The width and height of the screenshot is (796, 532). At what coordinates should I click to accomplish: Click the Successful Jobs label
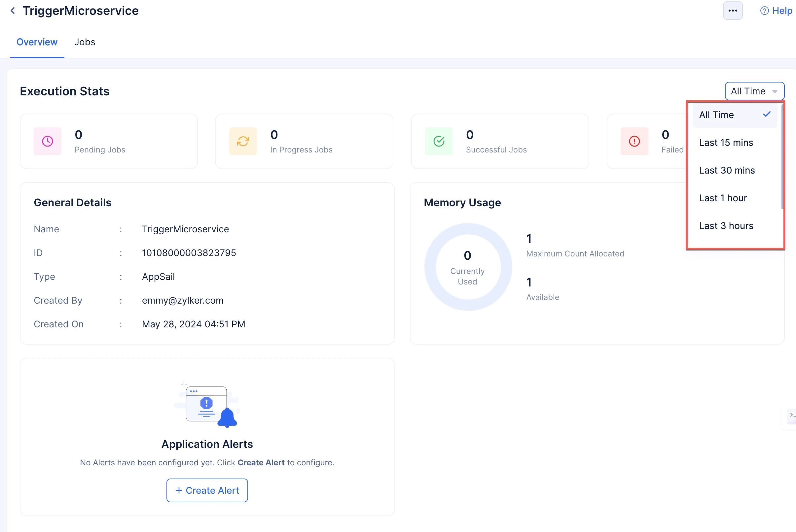click(496, 150)
